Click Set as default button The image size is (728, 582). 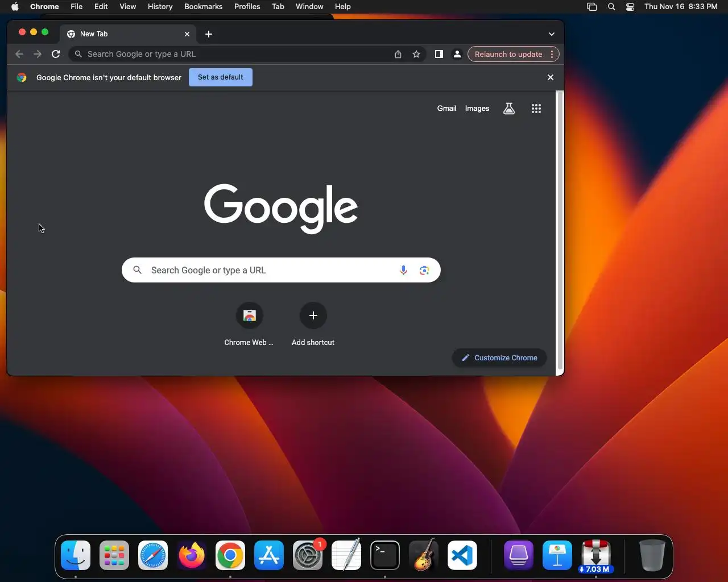click(221, 77)
